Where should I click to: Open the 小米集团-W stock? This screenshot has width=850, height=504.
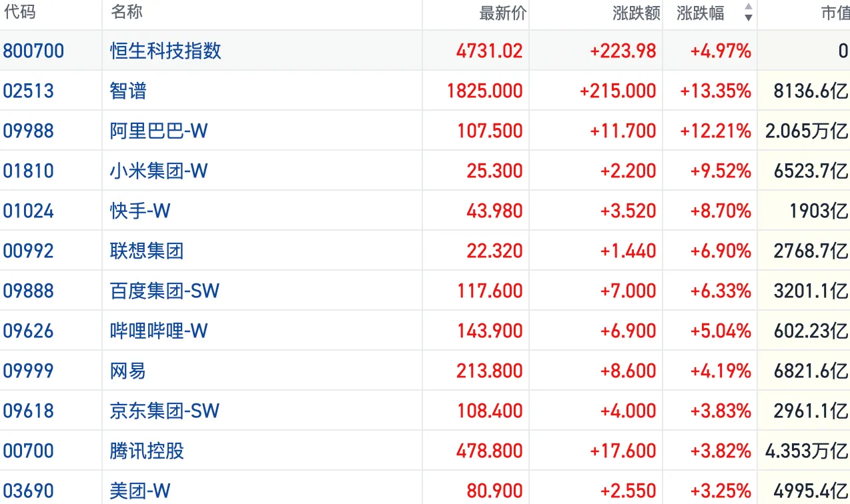[x=159, y=171]
